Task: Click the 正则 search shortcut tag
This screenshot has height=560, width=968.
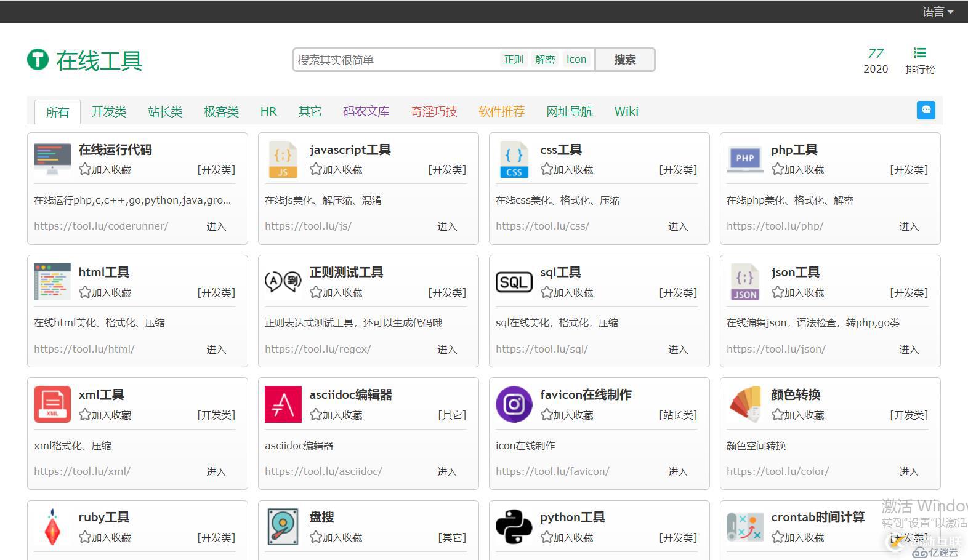Action: (x=514, y=59)
